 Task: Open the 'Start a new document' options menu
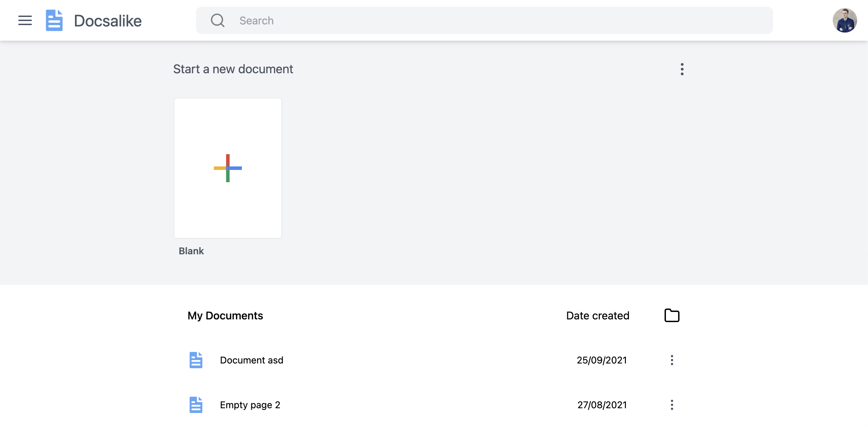[682, 69]
